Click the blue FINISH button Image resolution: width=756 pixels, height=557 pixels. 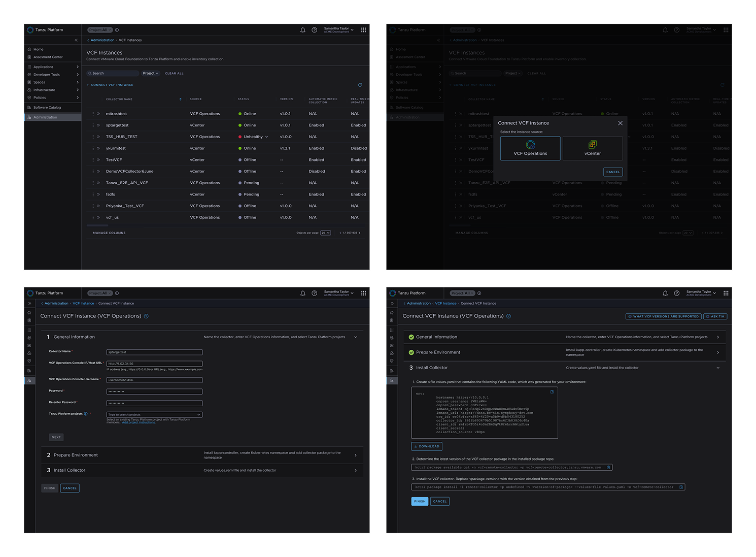click(420, 501)
